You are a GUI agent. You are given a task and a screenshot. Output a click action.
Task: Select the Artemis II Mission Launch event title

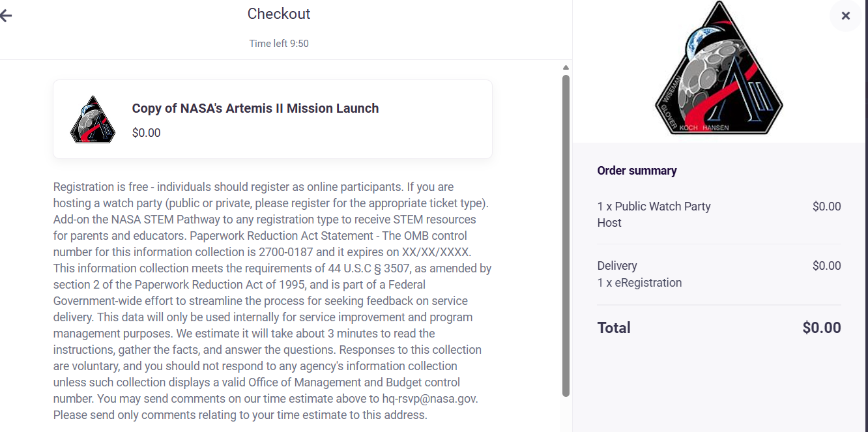coord(255,108)
